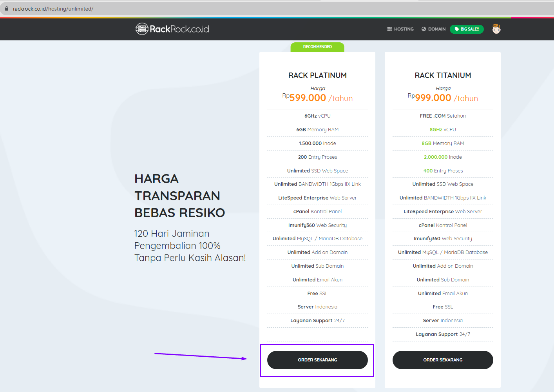Click the user avatar face icon

496,29
